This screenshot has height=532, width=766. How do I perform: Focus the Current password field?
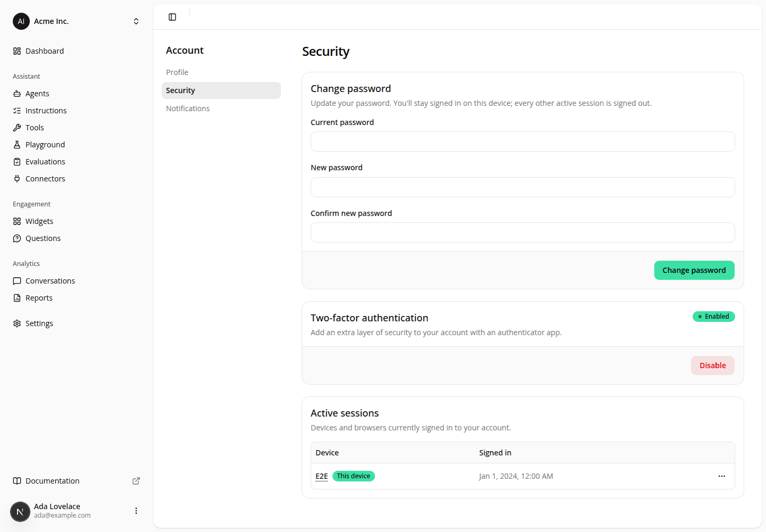coord(523,142)
